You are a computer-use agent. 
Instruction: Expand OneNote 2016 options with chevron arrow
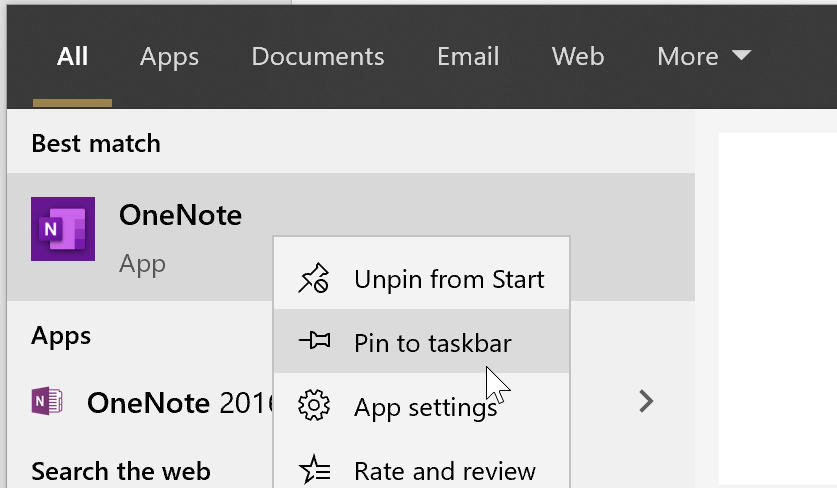(646, 402)
